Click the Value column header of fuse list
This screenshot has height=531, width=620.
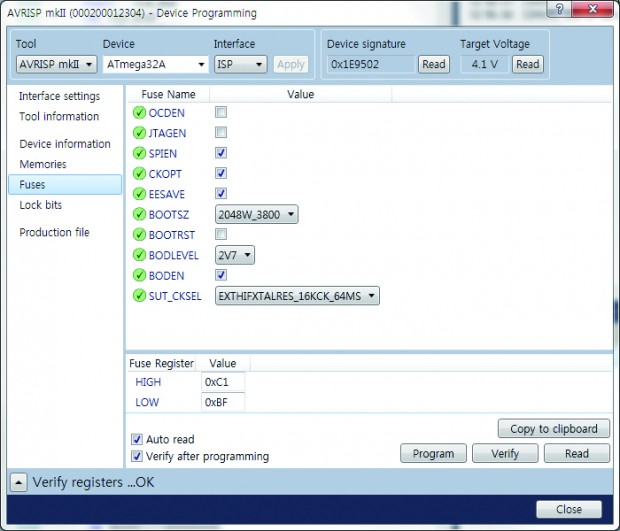(x=301, y=94)
